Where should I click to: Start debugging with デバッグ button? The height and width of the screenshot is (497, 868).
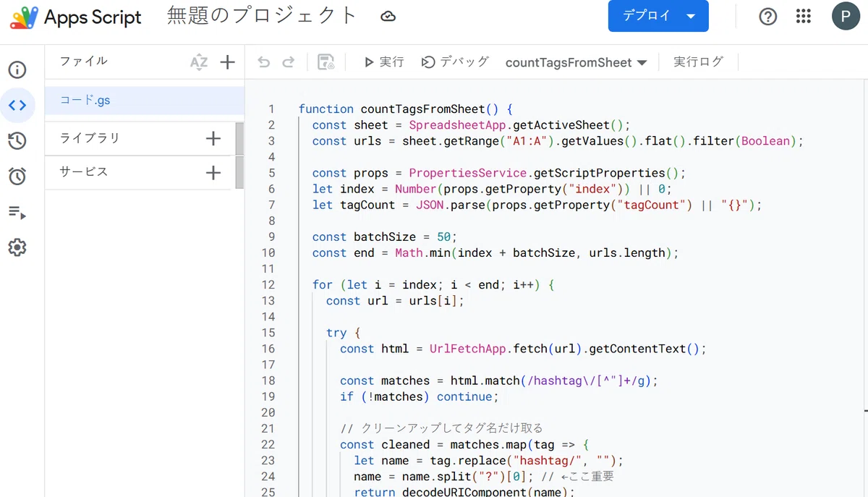click(456, 62)
